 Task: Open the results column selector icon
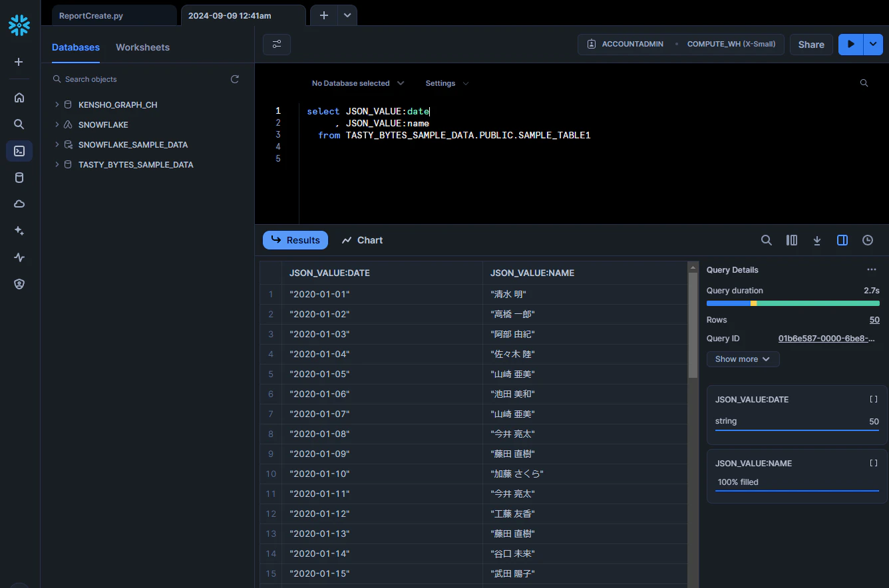point(792,240)
